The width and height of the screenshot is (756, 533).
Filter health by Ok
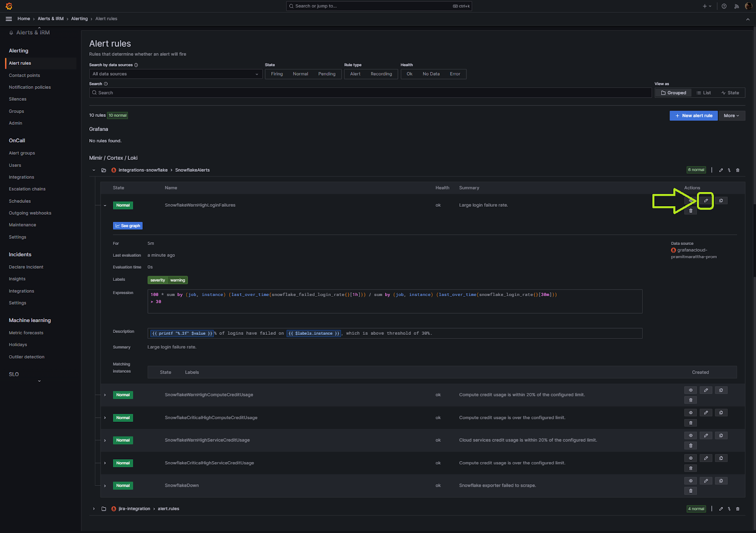(410, 74)
